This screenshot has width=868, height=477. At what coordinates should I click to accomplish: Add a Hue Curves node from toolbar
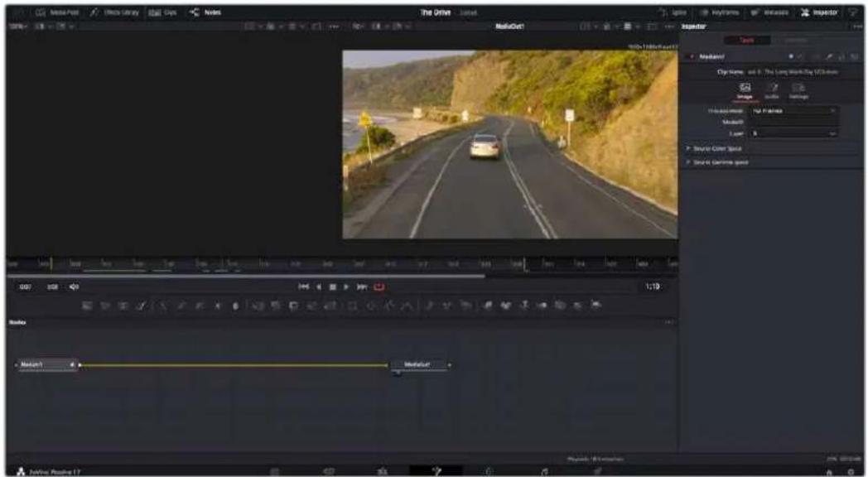pyautogui.click(x=200, y=305)
